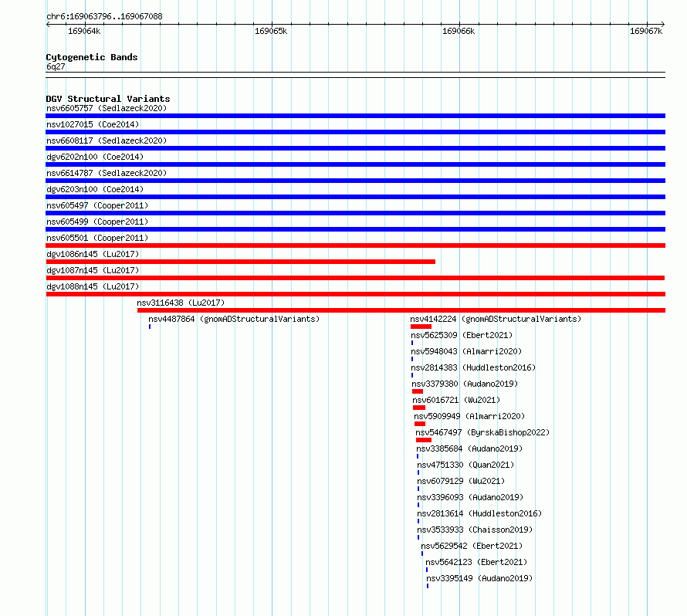Viewport: 687px width, 616px height.
Task: Click the right arrow of the ruler
Action: click(x=663, y=25)
